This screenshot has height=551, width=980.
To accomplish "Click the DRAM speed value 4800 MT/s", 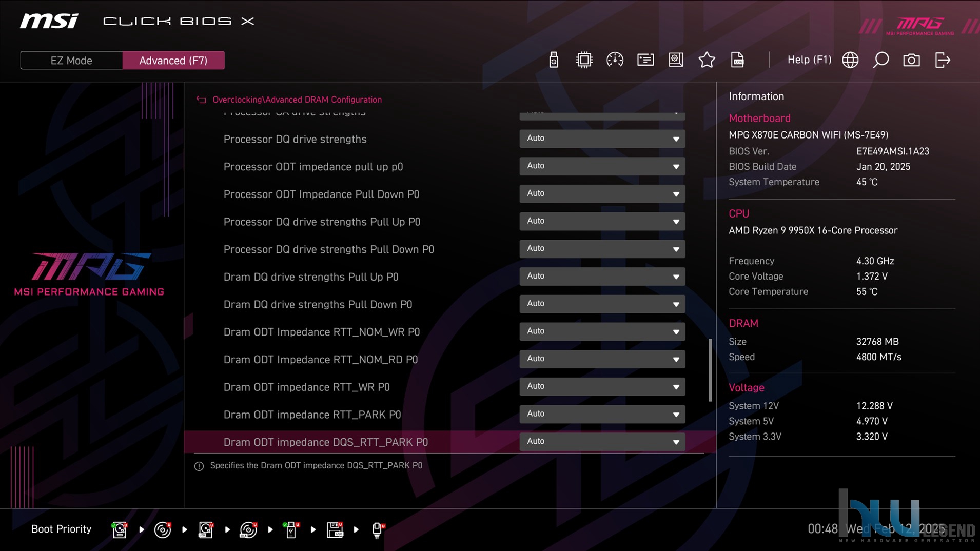I will pyautogui.click(x=878, y=357).
